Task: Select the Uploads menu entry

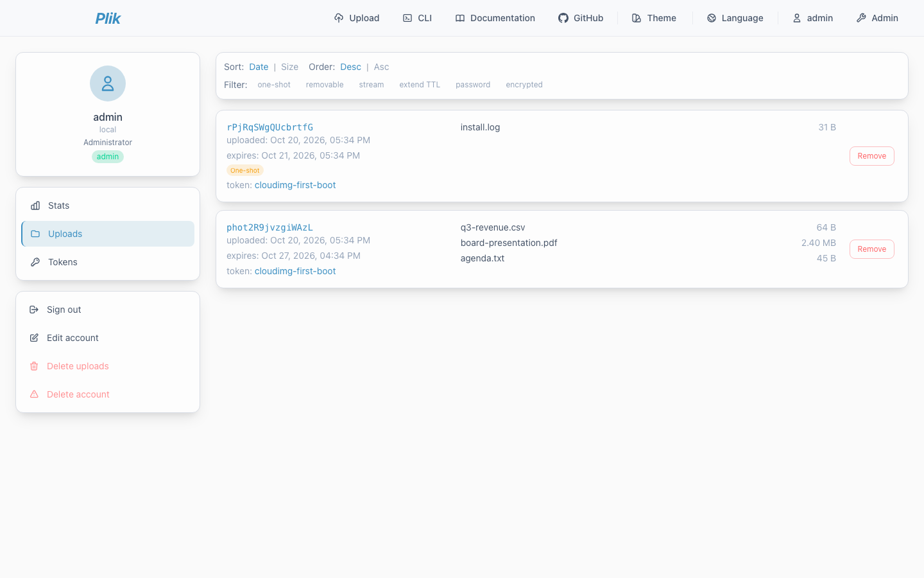Action: tap(108, 234)
